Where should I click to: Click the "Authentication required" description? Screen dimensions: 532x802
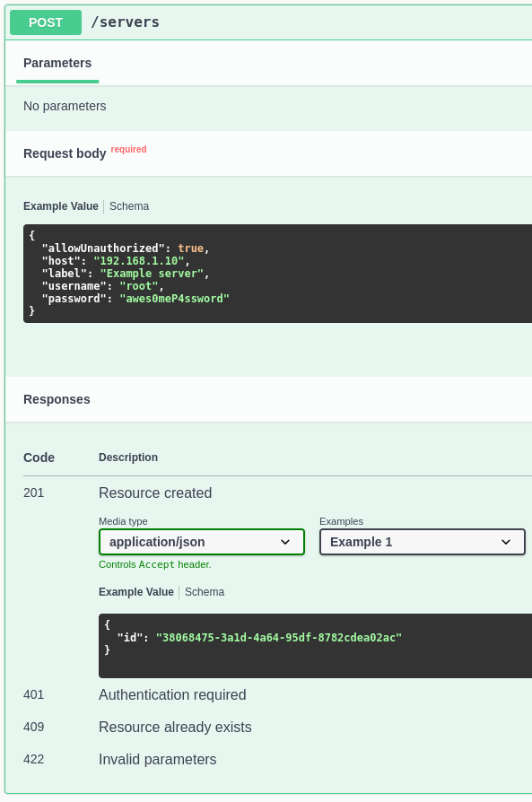coord(172,694)
